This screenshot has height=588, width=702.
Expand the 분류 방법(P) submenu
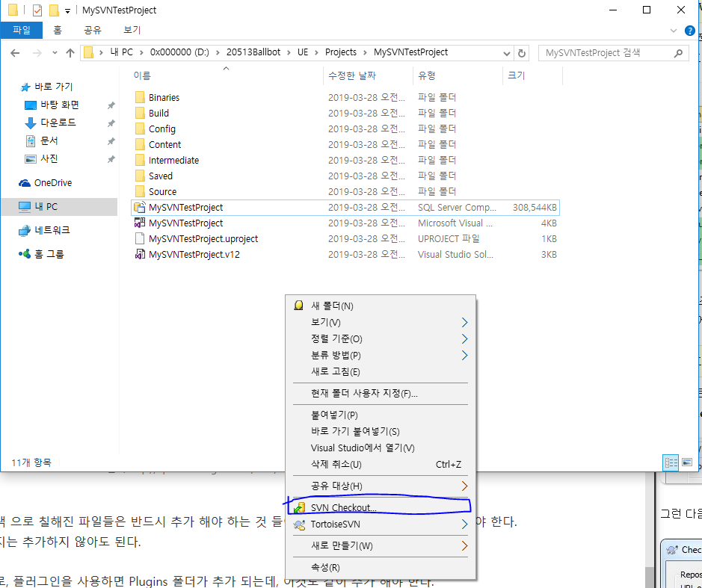(464, 356)
